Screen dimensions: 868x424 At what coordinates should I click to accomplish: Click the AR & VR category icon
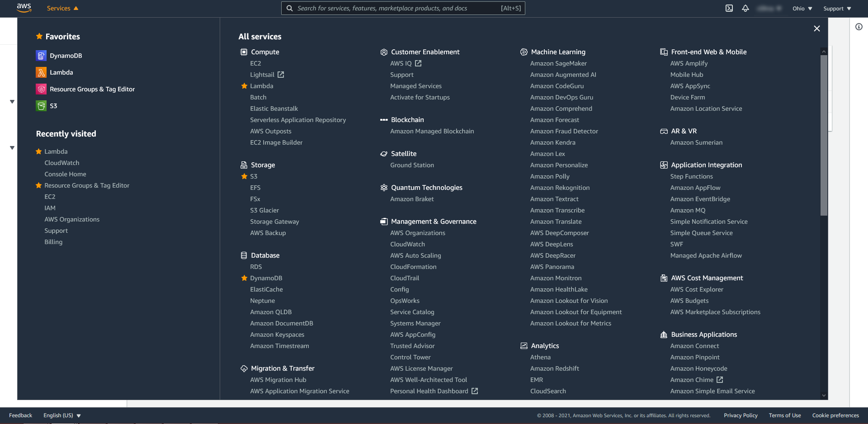[664, 131]
